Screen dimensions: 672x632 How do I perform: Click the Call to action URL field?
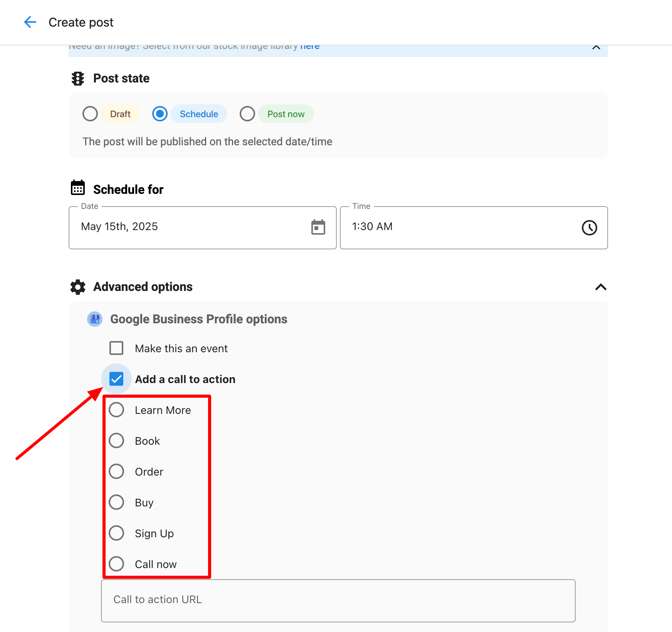pyautogui.click(x=338, y=600)
